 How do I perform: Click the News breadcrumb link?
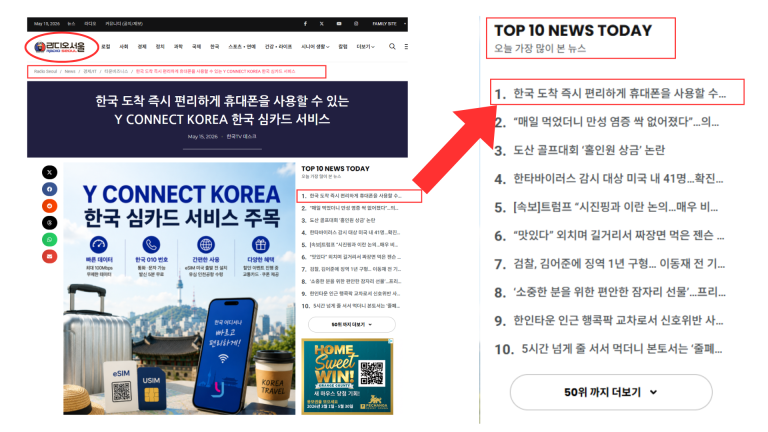point(70,72)
